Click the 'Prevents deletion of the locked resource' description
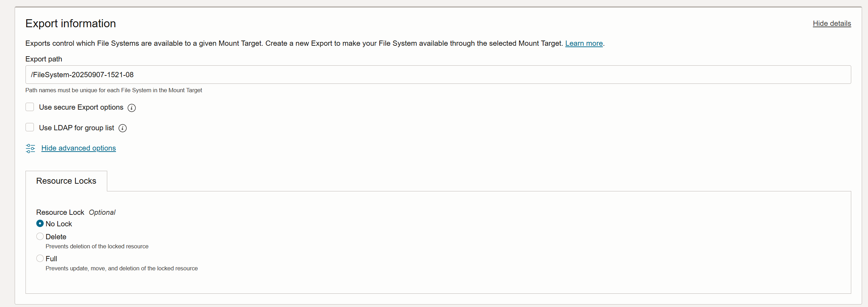 tap(97, 246)
